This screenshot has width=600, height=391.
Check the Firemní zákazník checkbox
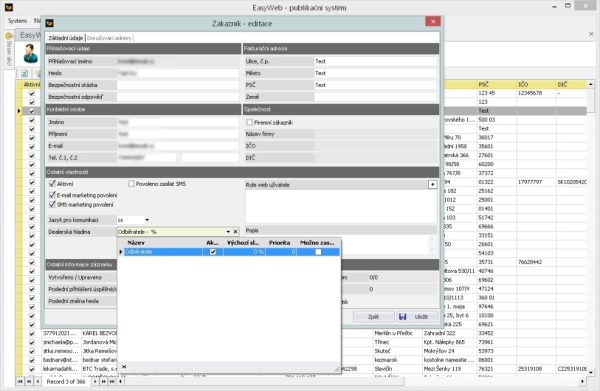(250, 122)
